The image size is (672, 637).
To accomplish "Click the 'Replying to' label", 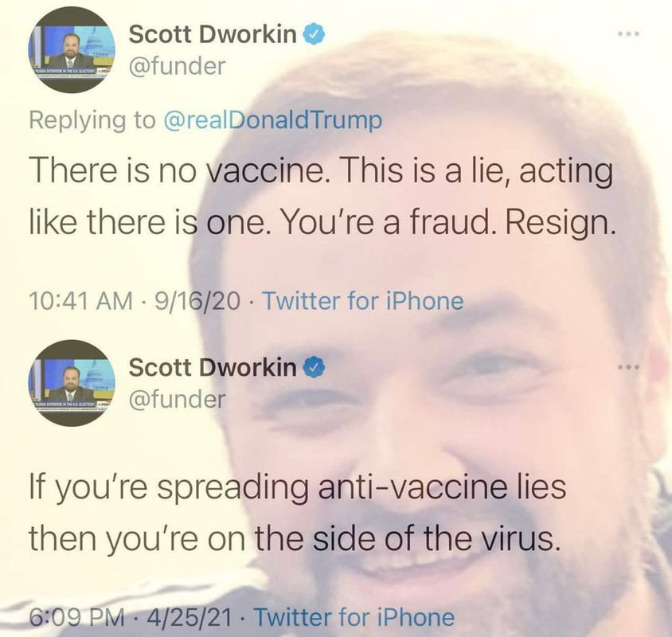I will [x=92, y=120].
